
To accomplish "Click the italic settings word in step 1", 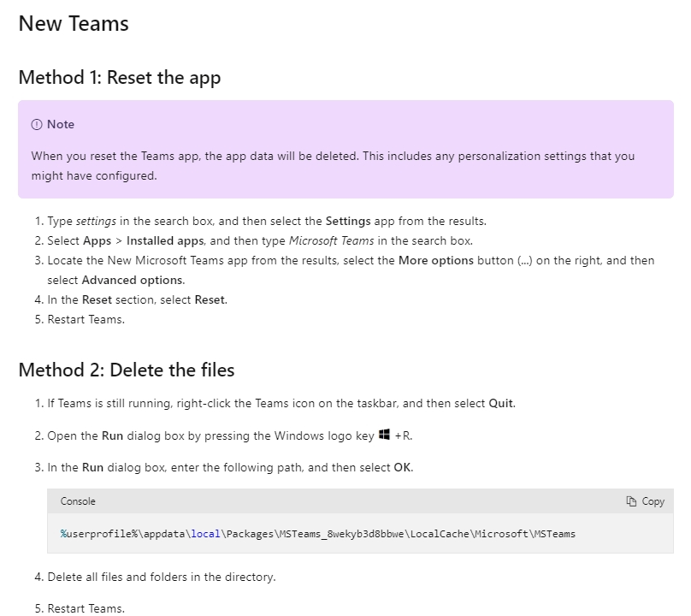I will coord(96,221).
